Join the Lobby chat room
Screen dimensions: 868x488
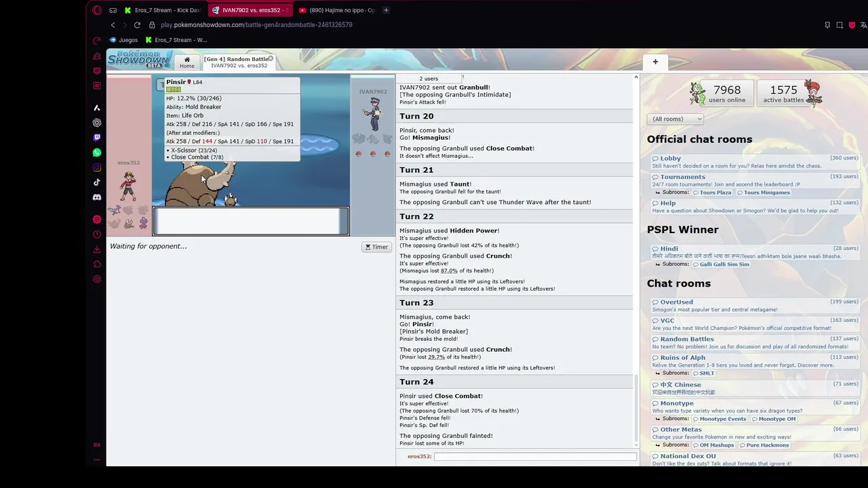(x=755, y=162)
